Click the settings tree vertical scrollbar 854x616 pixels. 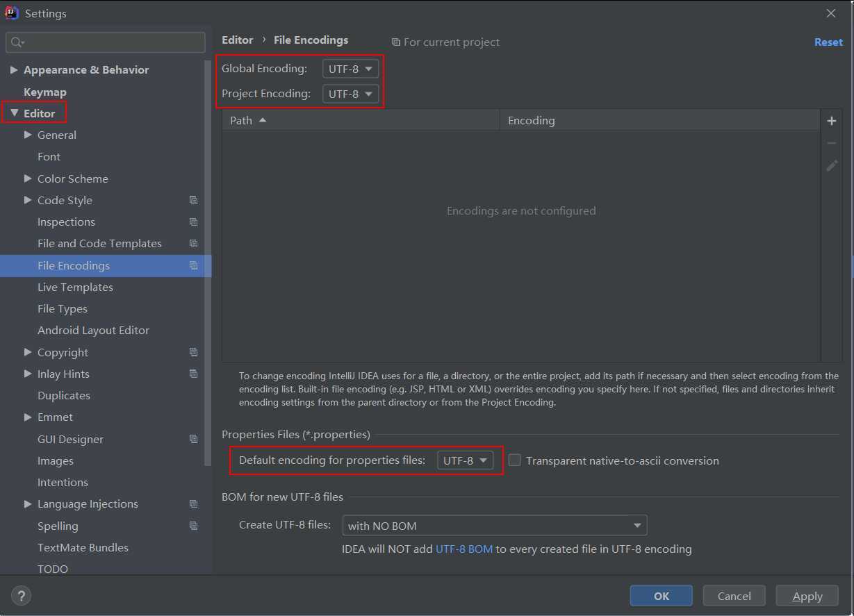click(x=207, y=263)
